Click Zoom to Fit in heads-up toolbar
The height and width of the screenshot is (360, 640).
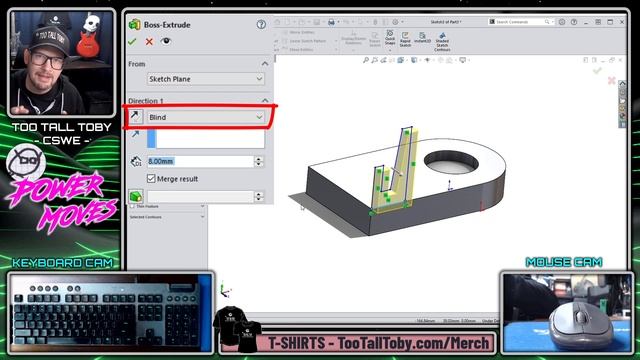pos(366,60)
